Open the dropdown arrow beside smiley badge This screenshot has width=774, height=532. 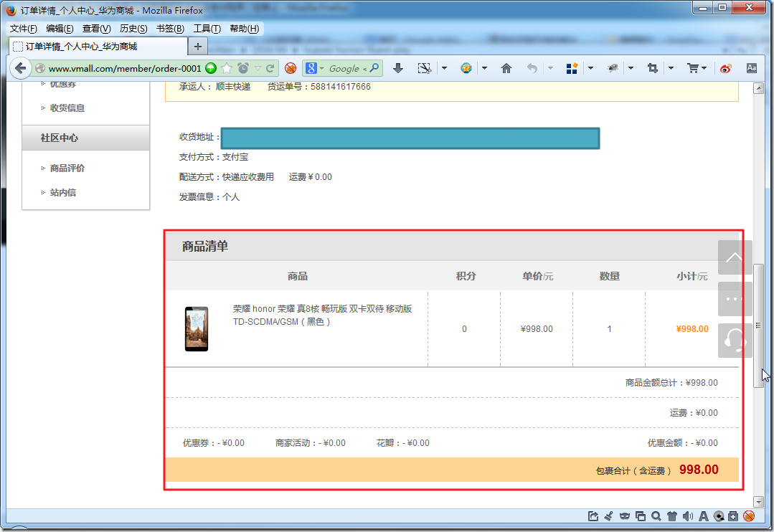(x=484, y=68)
